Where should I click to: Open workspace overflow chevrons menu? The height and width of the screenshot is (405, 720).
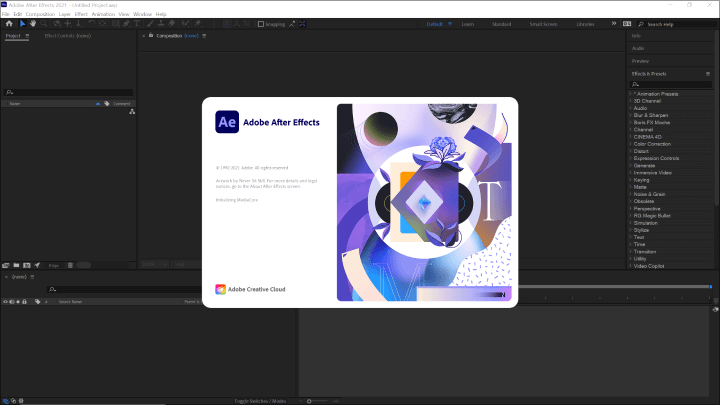[614, 23]
